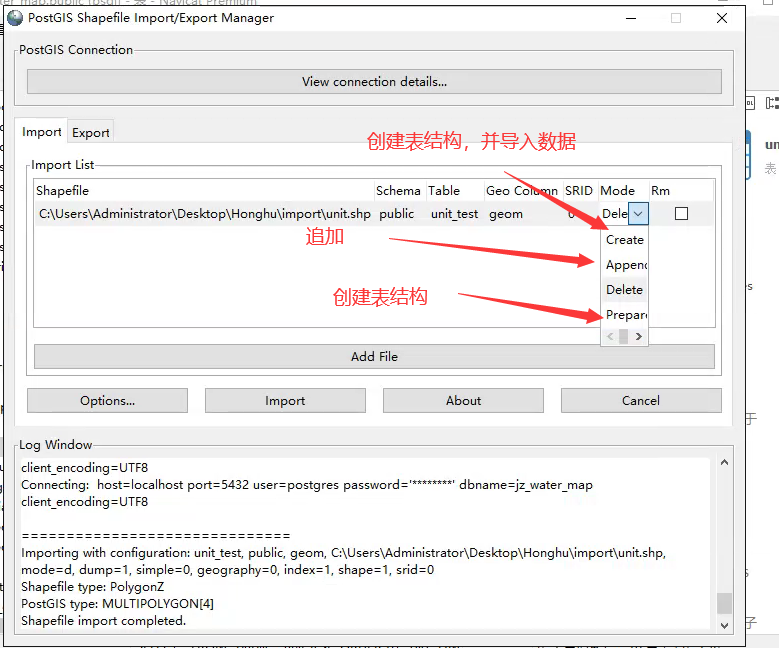Click the PostGIS globe icon in title bar
The width and height of the screenshot is (779, 648).
15,18
